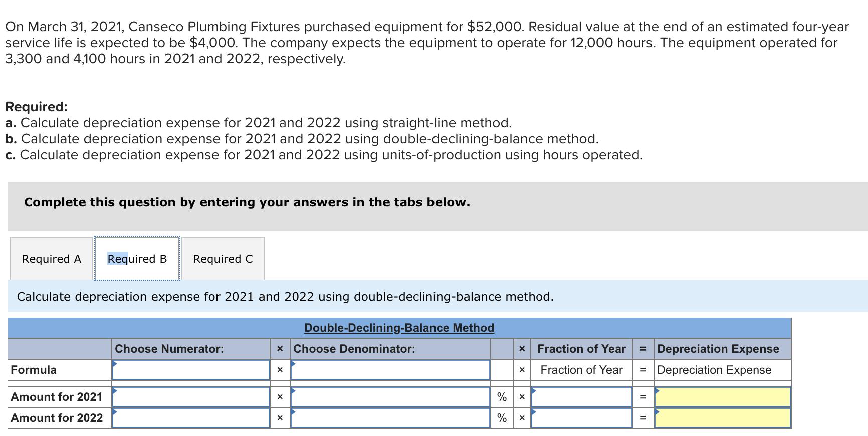
Task: Select the Required B tab
Action: click(x=136, y=258)
